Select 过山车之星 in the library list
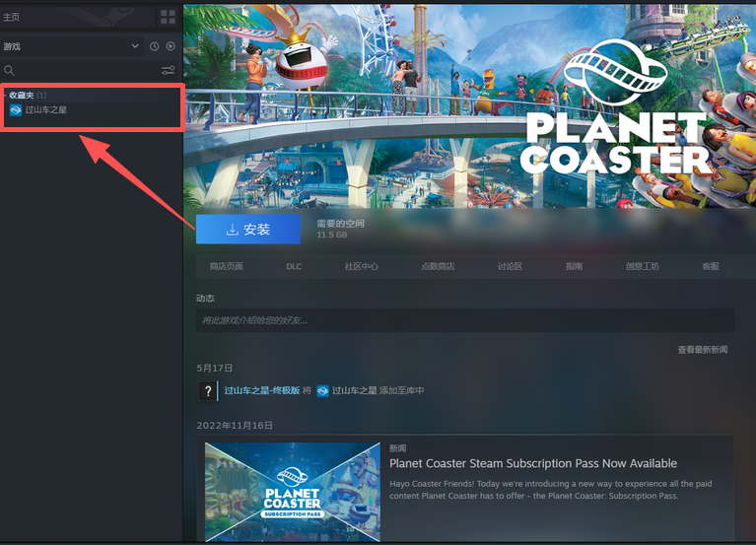 point(45,109)
